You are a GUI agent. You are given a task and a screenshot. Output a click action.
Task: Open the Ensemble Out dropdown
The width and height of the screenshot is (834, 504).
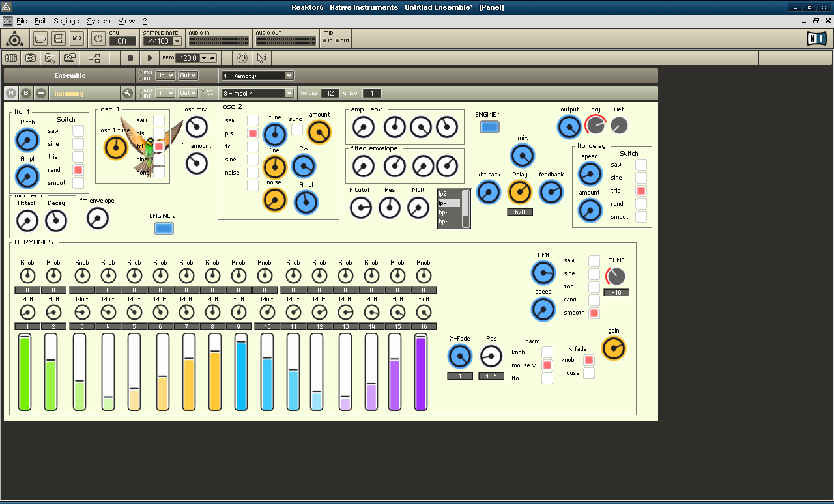[188, 76]
